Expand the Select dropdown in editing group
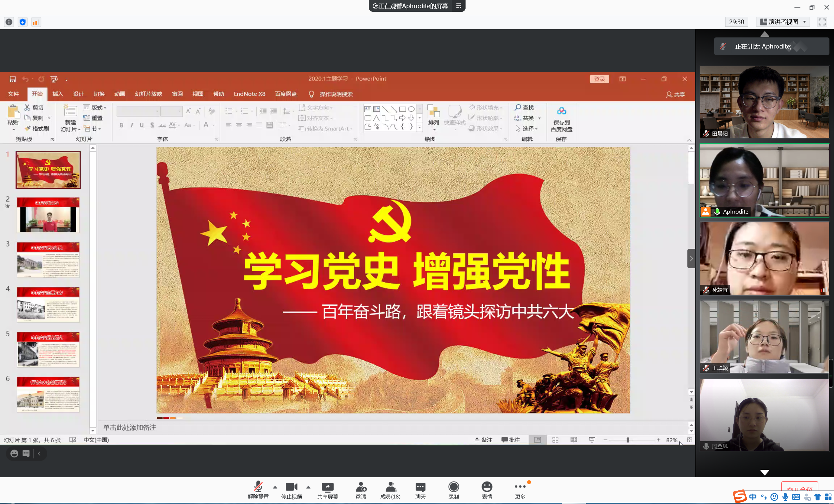834x504 pixels. coord(527,129)
